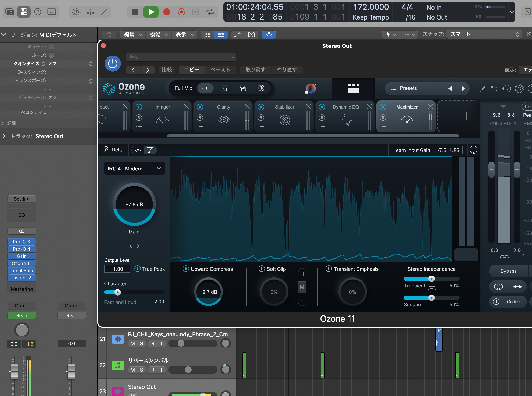This screenshot has width=532, height=396.
Task: Adjust the Character slider handle
Action: [117, 292]
